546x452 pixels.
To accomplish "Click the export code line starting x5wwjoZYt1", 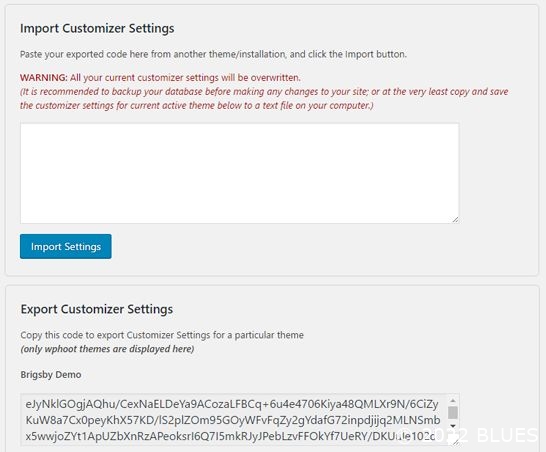I will 231,436.
